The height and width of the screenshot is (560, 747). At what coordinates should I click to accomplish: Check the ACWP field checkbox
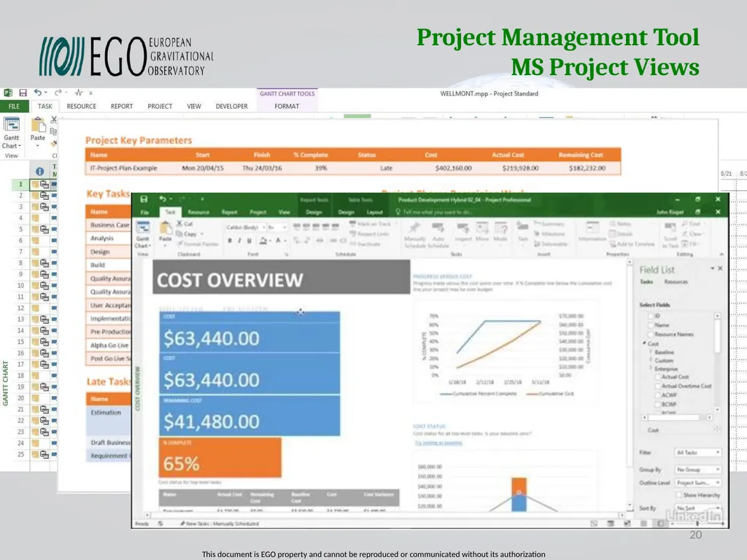tap(658, 395)
